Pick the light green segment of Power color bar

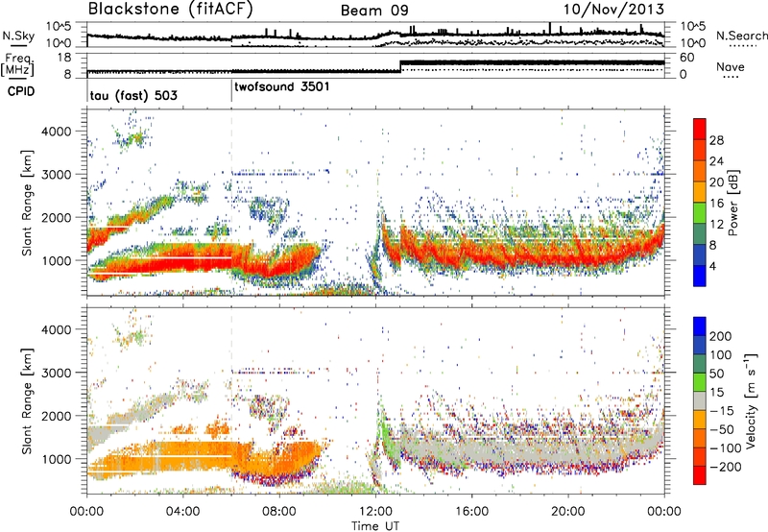tap(700, 213)
